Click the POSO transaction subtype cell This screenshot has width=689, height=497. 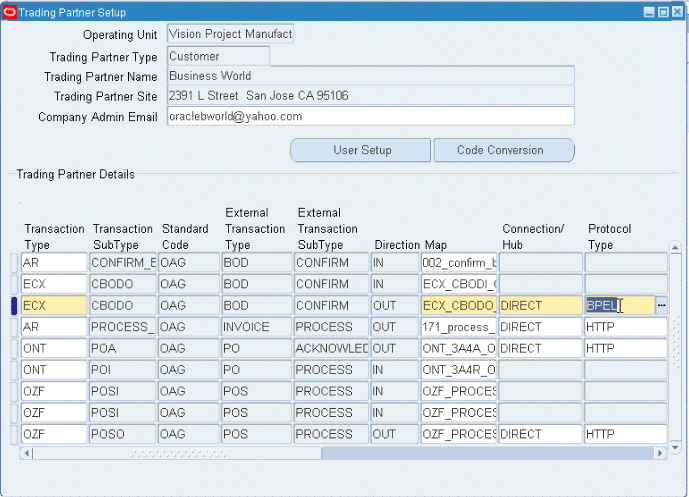click(123, 434)
